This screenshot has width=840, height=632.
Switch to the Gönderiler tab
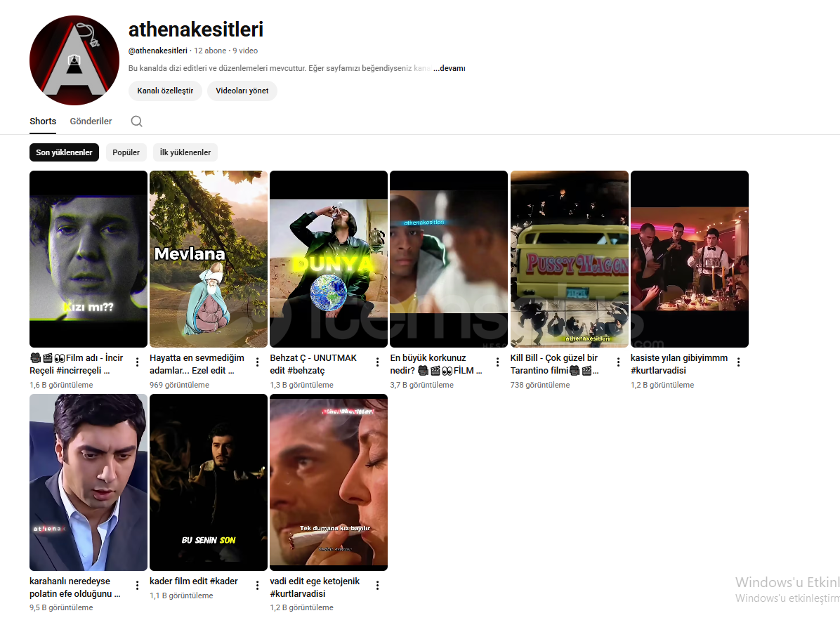click(91, 121)
